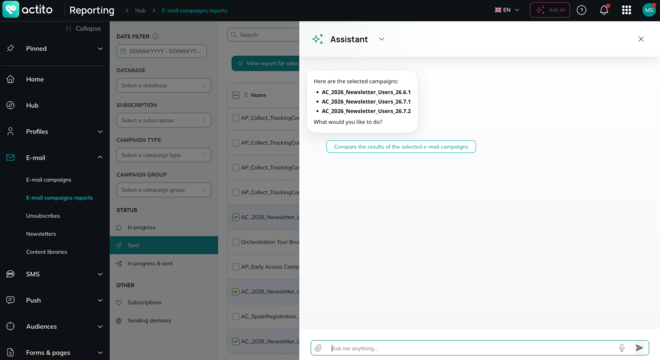
Task: Click the pin icon beside Pinned
Action: click(11, 48)
